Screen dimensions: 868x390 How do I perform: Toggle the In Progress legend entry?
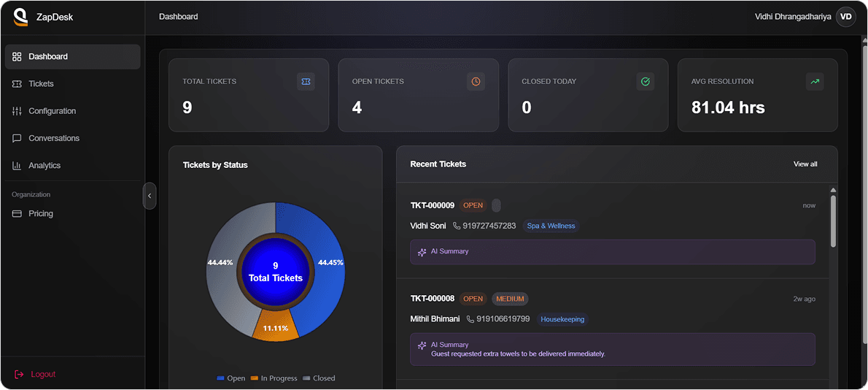[x=274, y=378]
